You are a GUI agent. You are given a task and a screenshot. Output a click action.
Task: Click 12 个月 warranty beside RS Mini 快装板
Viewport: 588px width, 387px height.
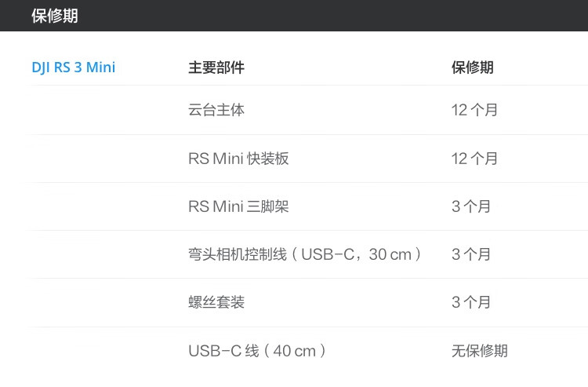pyautogui.click(x=474, y=159)
